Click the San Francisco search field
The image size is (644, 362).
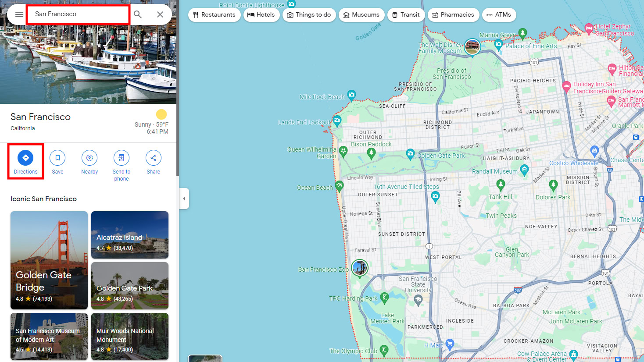click(78, 14)
